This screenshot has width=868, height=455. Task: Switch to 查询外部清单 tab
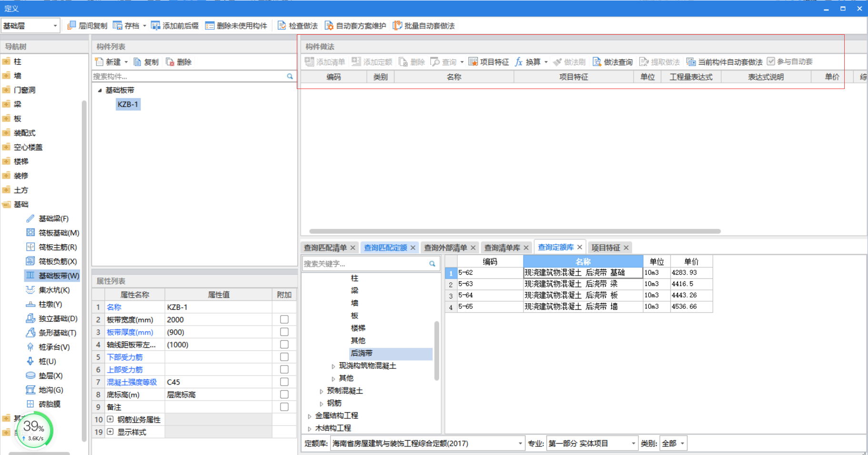(445, 247)
